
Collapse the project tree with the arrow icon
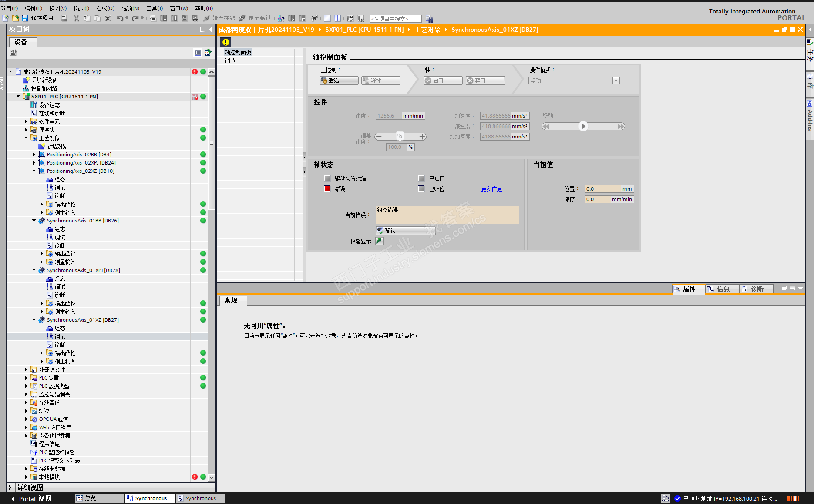tap(211, 30)
